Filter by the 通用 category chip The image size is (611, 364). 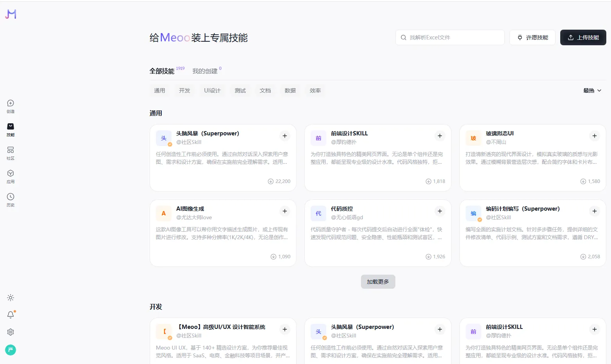[x=159, y=91]
